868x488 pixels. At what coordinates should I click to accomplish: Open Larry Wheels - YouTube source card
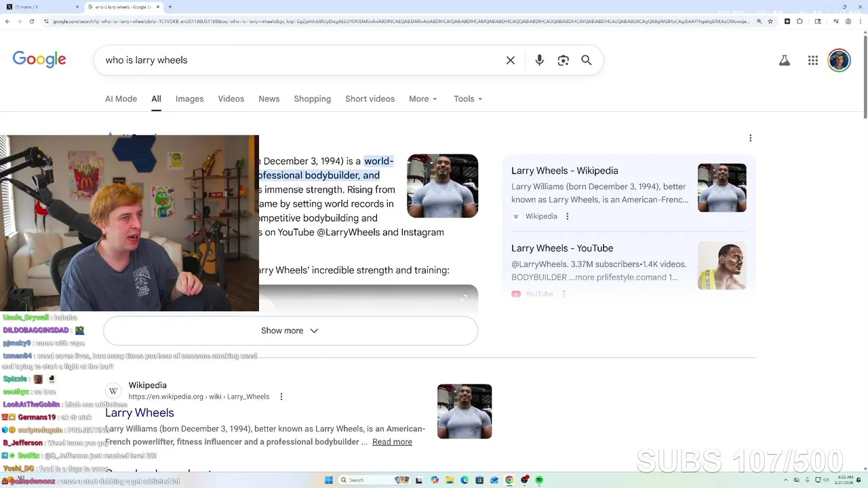562,248
